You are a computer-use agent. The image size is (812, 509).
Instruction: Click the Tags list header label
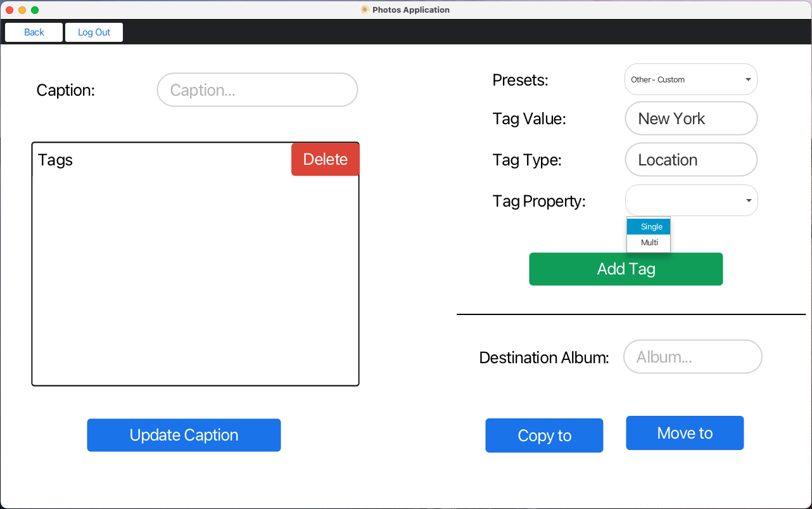[55, 160]
